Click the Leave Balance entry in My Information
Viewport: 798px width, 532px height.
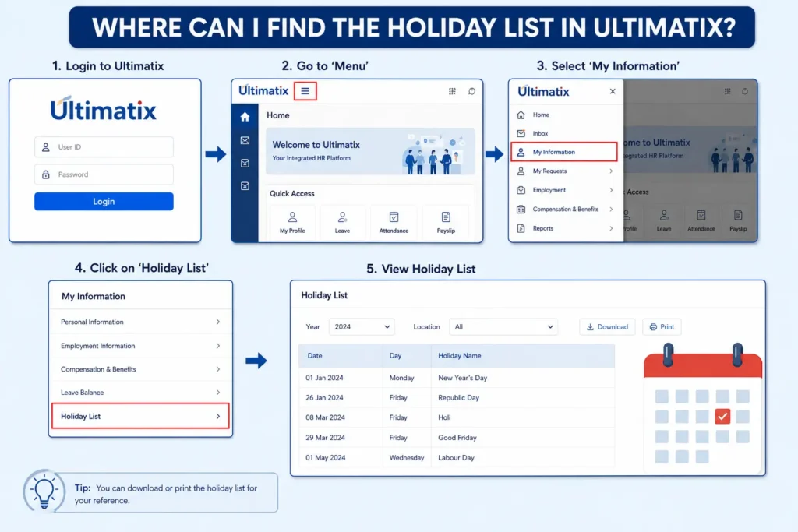(x=140, y=393)
